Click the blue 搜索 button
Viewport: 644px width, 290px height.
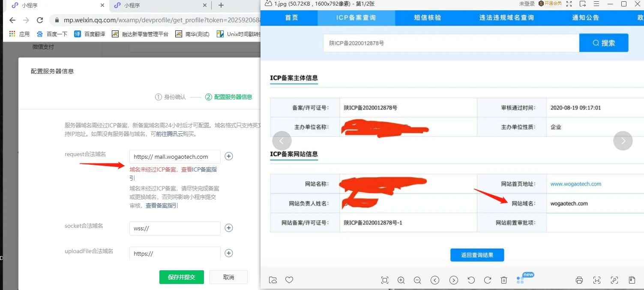tap(604, 43)
